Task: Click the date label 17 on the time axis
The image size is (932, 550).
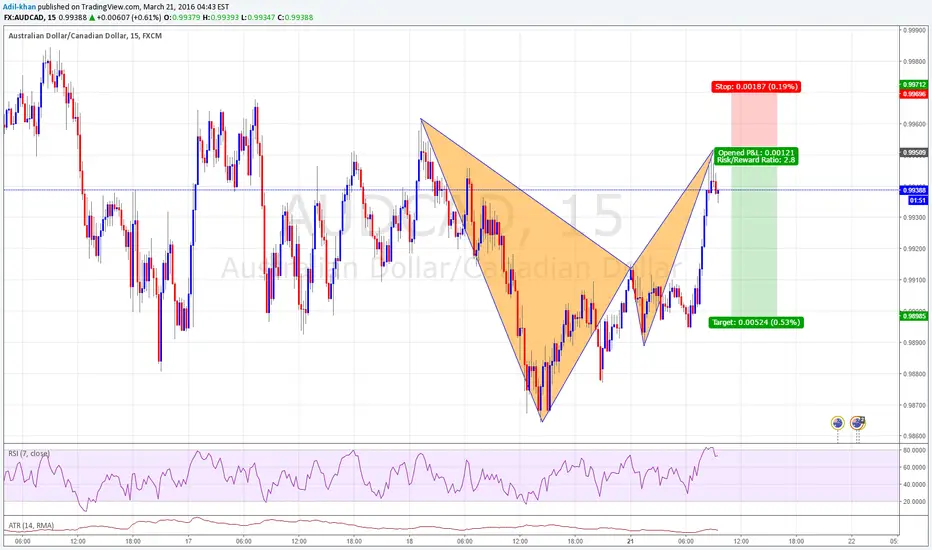Action: (x=188, y=541)
